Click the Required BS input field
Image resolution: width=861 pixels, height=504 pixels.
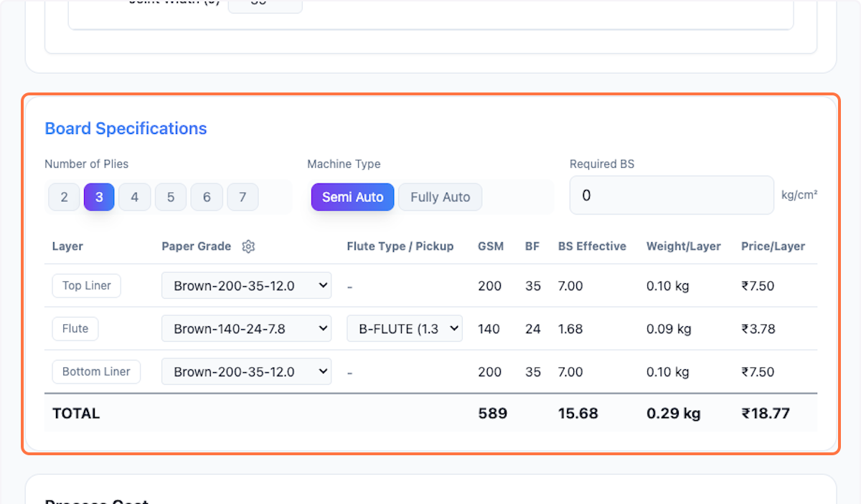click(671, 195)
